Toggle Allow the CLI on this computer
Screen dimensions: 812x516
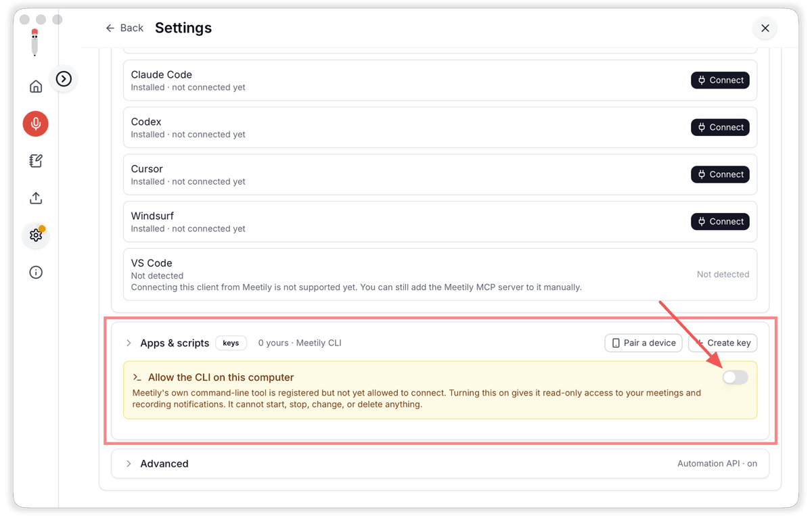(735, 377)
